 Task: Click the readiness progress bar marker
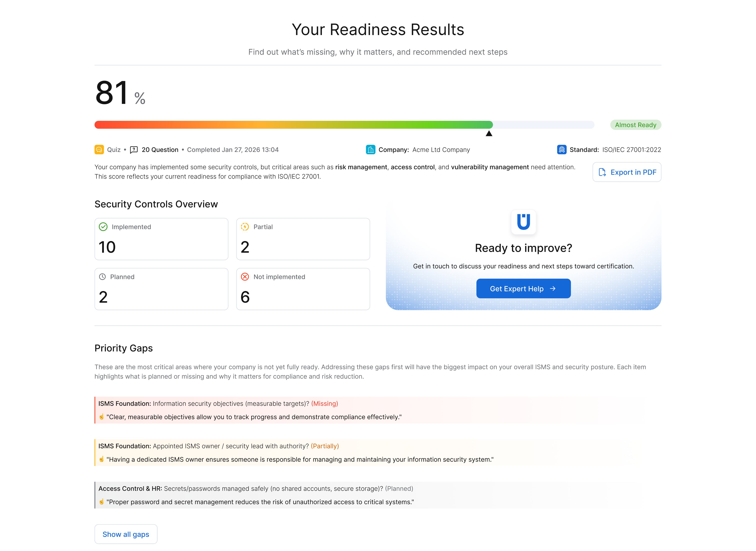point(489,133)
